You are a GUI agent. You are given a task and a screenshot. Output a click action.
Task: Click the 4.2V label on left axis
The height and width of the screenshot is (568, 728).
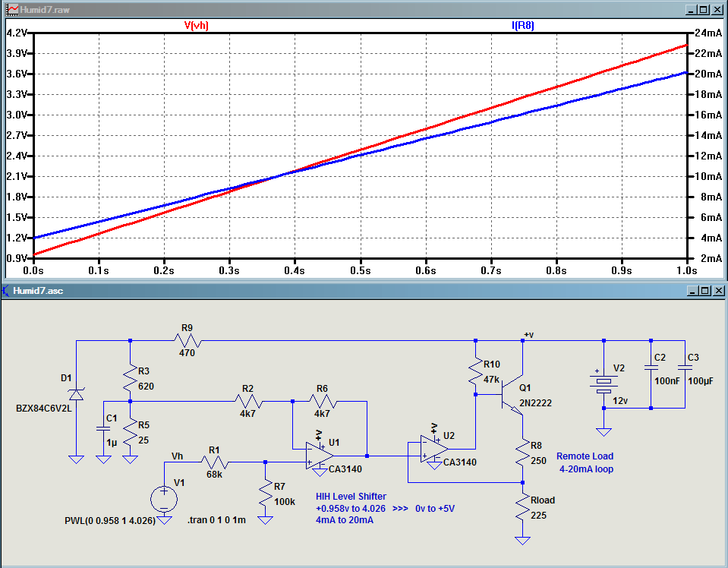pyautogui.click(x=17, y=33)
